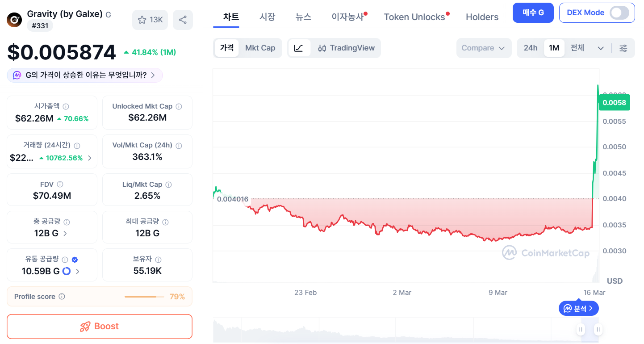This screenshot has width=644, height=344.
Task: Set chart range to 1M
Action: tap(554, 48)
